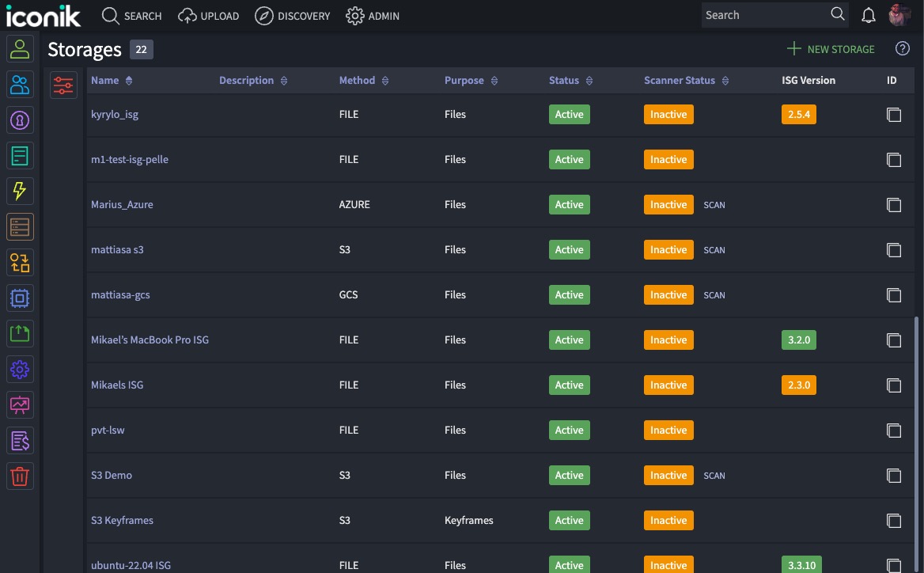This screenshot has width=924, height=573.
Task: Click the help question mark icon
Action: click(903, 49)
